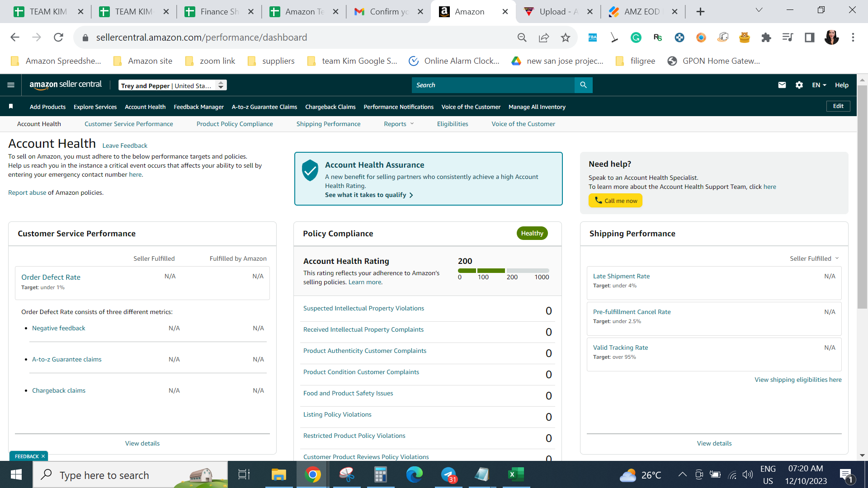
Task: Select Feedback Manager in the top menu
Action: click(199, 107)
